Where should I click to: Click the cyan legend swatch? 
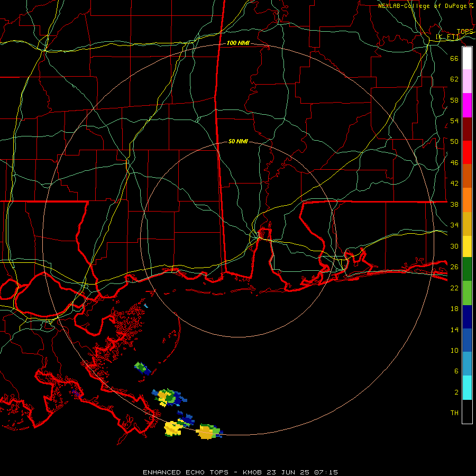click(x=467, y=388)
